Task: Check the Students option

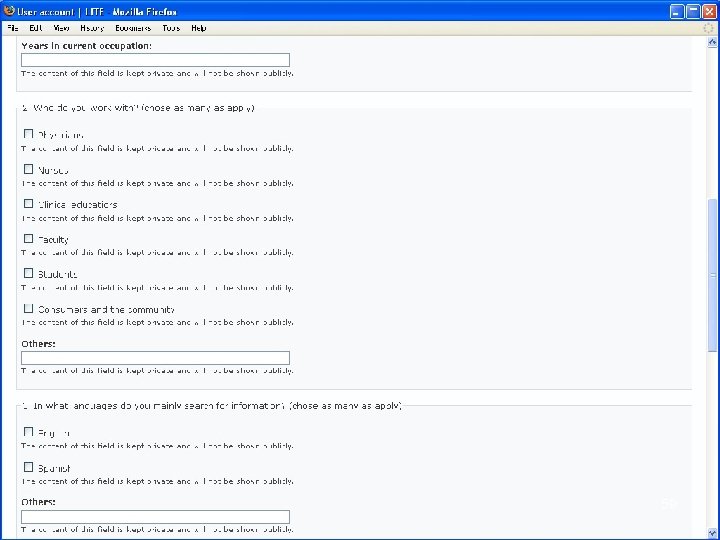Action: pos(28,273)
